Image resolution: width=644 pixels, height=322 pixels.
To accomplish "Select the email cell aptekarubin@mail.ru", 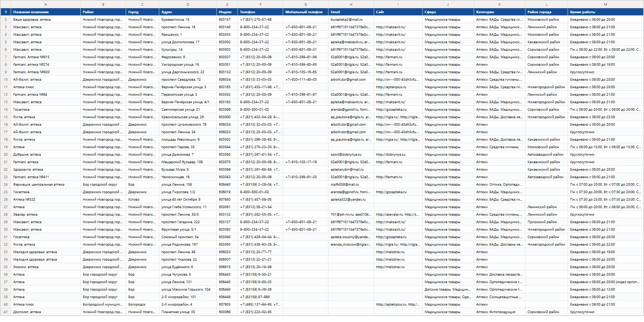I will [351, 170].
